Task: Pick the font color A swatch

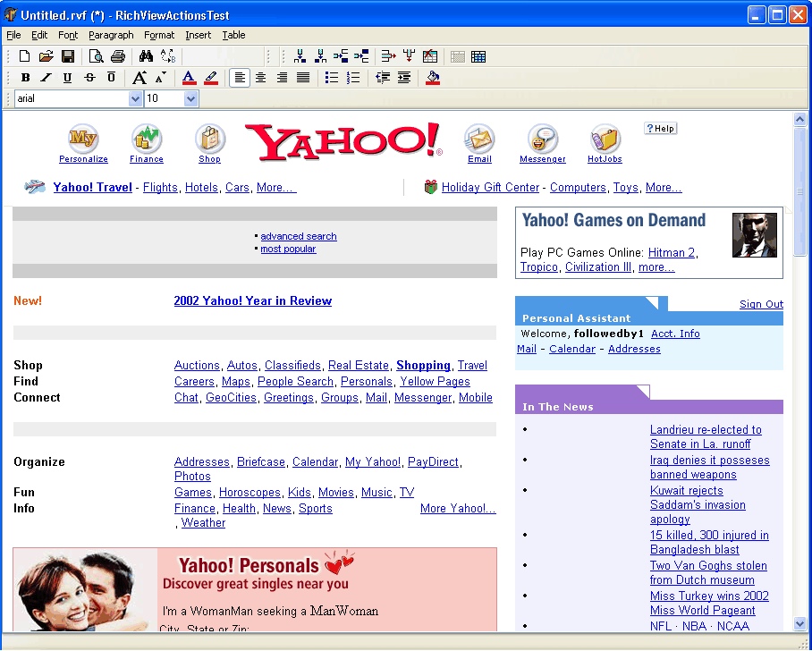Action: pyautogui.click(x=189, y=78)
